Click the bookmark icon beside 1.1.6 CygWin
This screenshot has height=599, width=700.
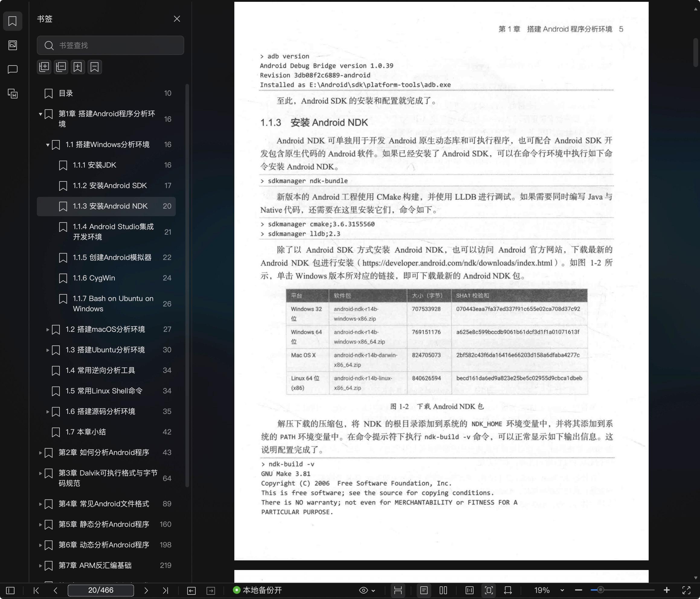coord(63,278)
